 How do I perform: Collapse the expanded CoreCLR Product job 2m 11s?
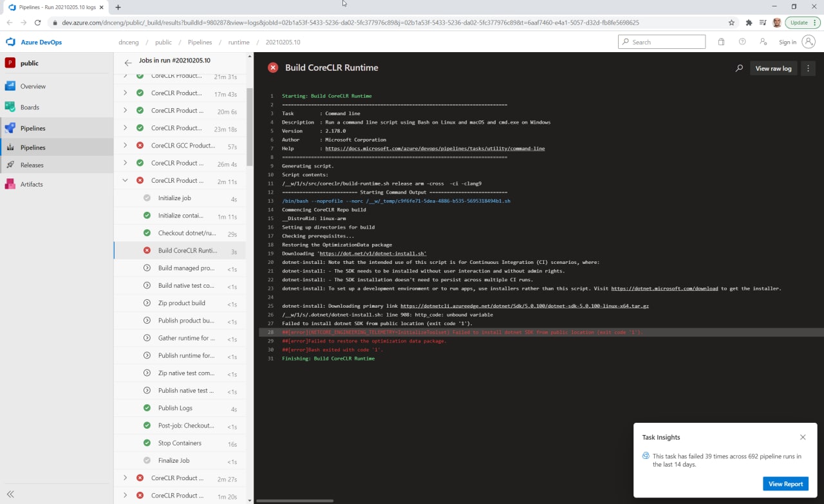click(126, 180)
